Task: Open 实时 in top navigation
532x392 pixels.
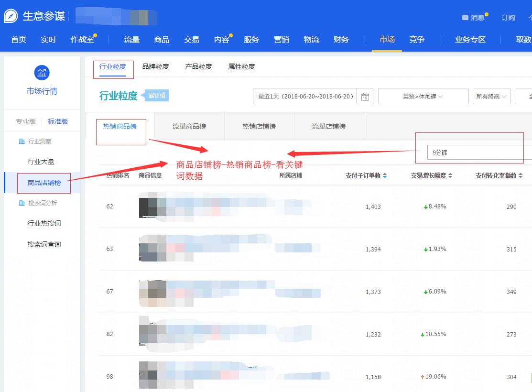Action: [x=48, y=39]
